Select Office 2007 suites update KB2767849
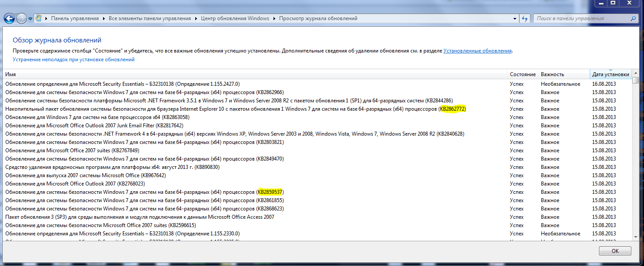 click(x=318, y=150)
